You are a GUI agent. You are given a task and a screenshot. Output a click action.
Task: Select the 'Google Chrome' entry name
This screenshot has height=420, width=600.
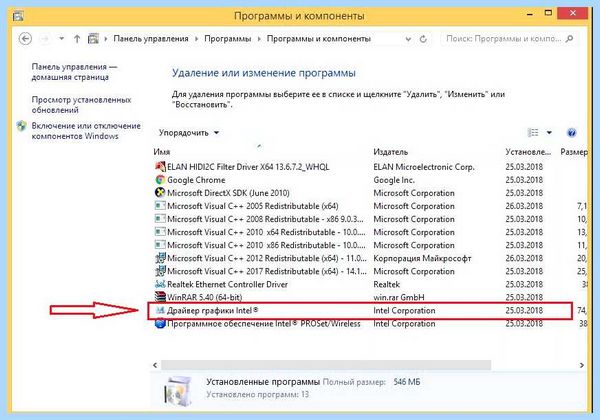pyautogui.click(x=196, y=180)
